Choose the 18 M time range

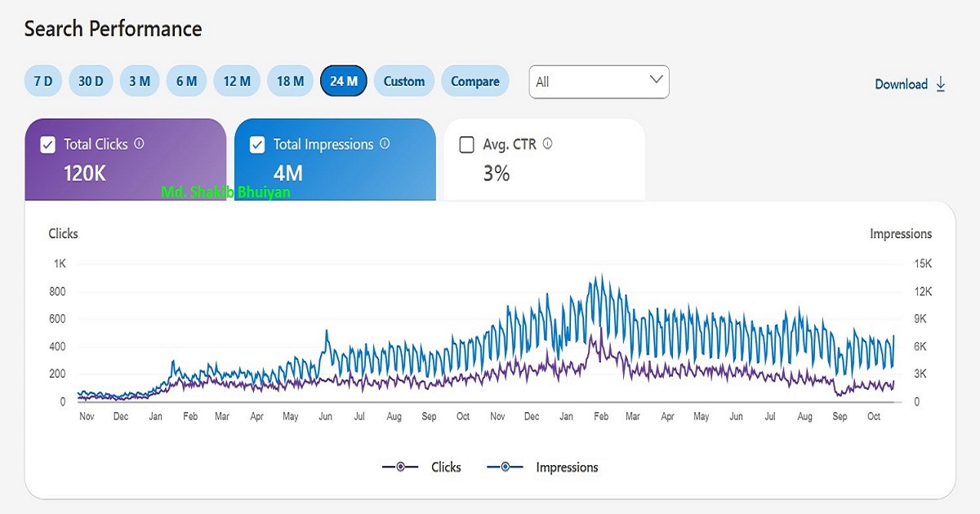pyautogui.click(x=290, y=81)
